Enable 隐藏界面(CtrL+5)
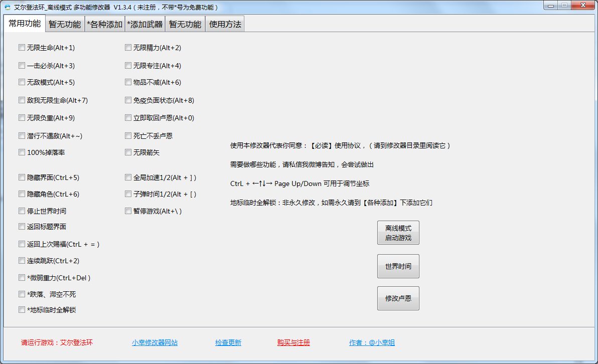Viewport: 598px width, 364px height. tap(22, 177)
